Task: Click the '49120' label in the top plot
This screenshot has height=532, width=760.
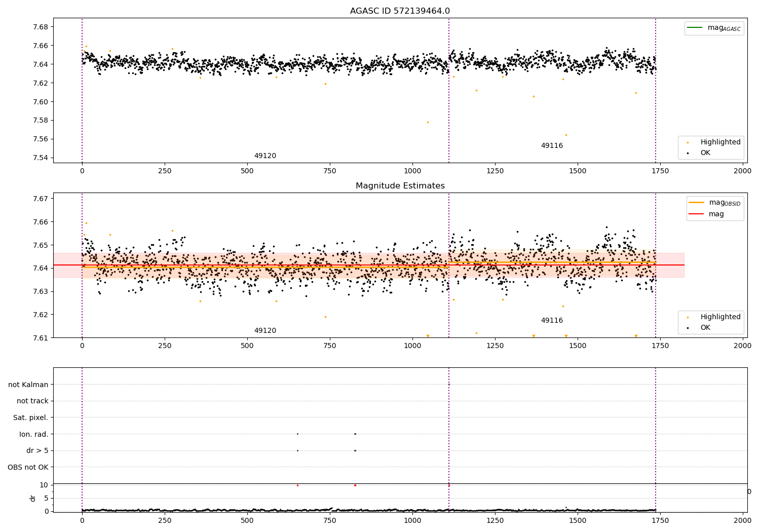Action: (x=265, y=156)
